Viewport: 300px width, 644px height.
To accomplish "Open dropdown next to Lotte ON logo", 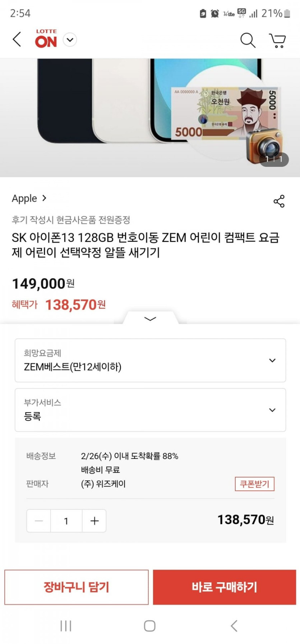I will tap(70, 40).
